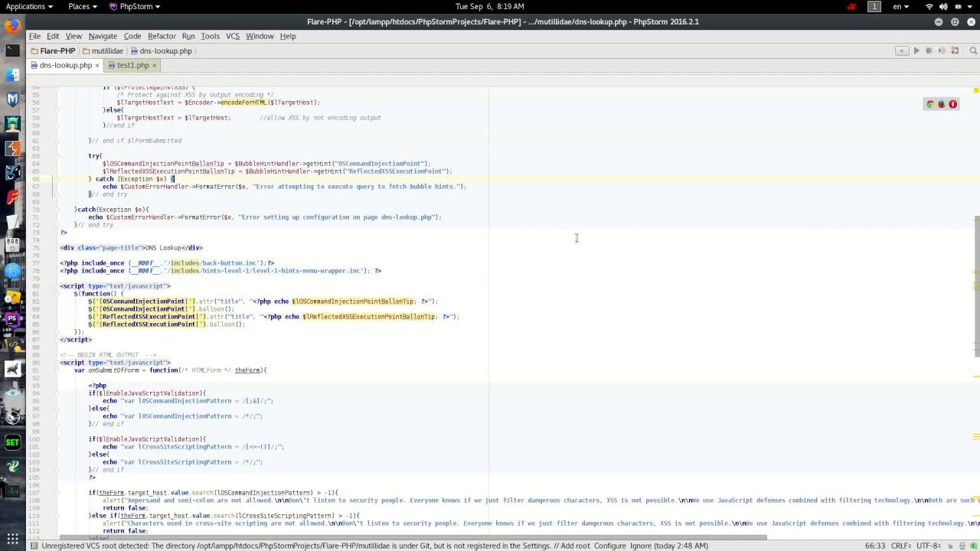
Task: Preview page in Chrome browser icon
Action: pyautogui.click(x=930, y=104)
